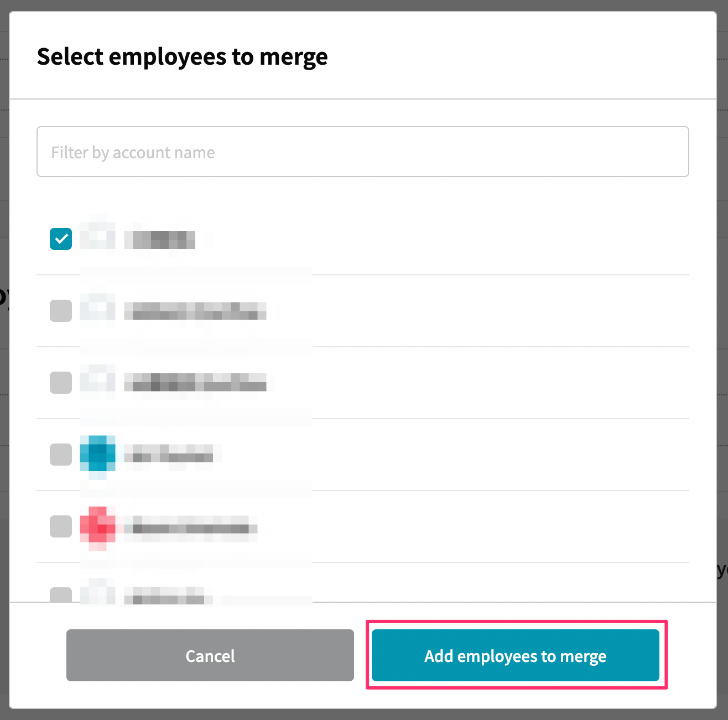The width and height of the screenshot is (728, 720).
Task: Select the blurred name in the first row
Action: pyautogui.click(x=160, y=240)
